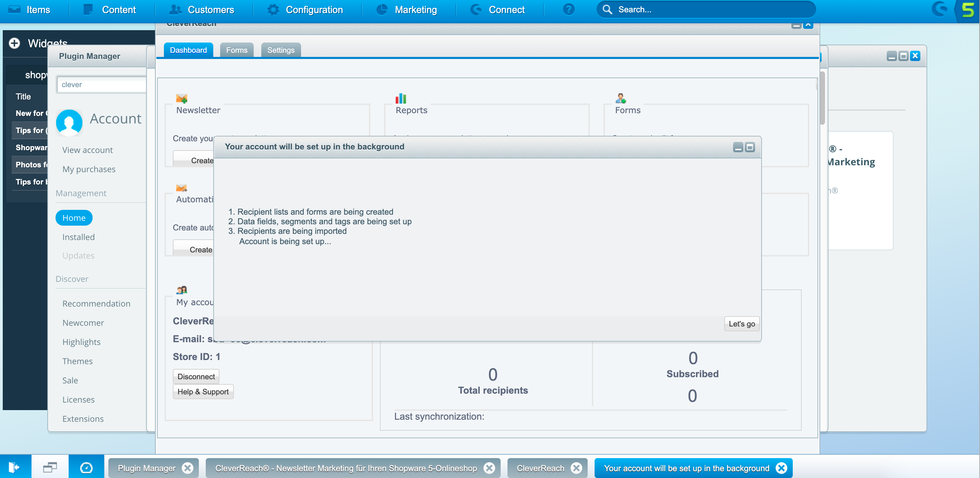Open the Items menu
The height and width of the screenshot is (478, 980).
click(29, 10)
